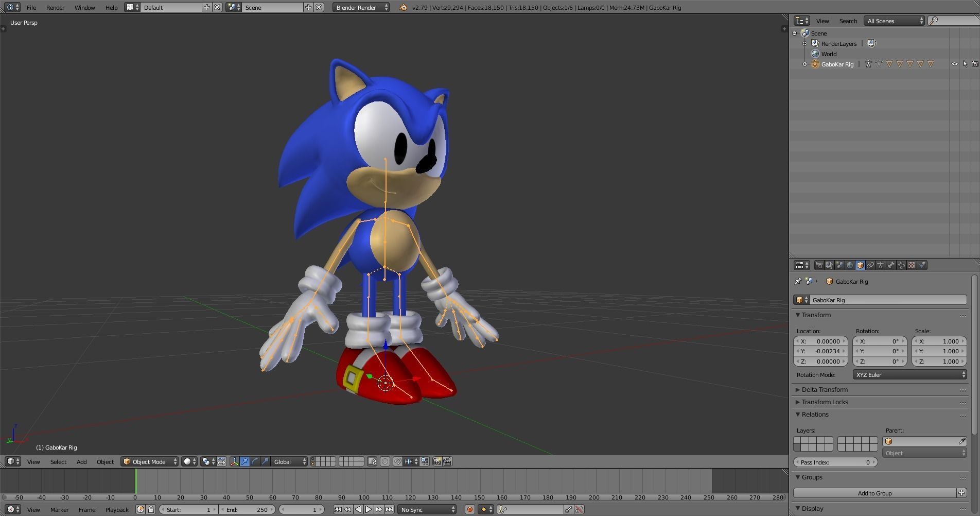Click the Location Y value field
Viewport: 980px width, 516px height.
coord(820,351)
